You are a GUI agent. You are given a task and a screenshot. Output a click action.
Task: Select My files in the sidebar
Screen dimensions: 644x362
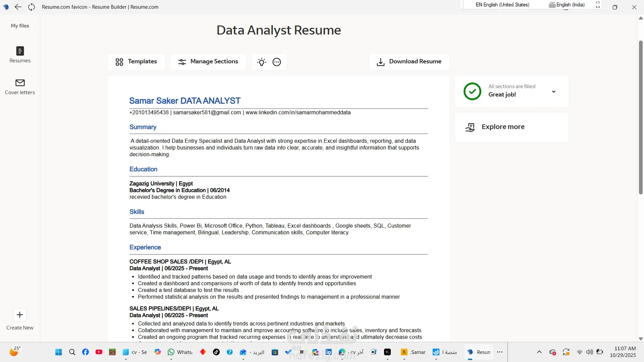point(20,26)
